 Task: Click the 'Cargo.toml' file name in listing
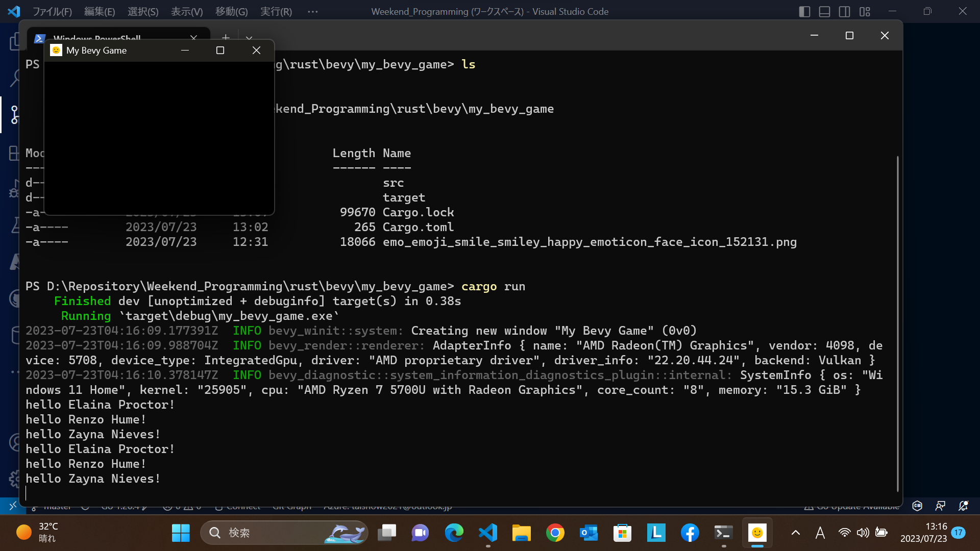[x=418, y=227]
